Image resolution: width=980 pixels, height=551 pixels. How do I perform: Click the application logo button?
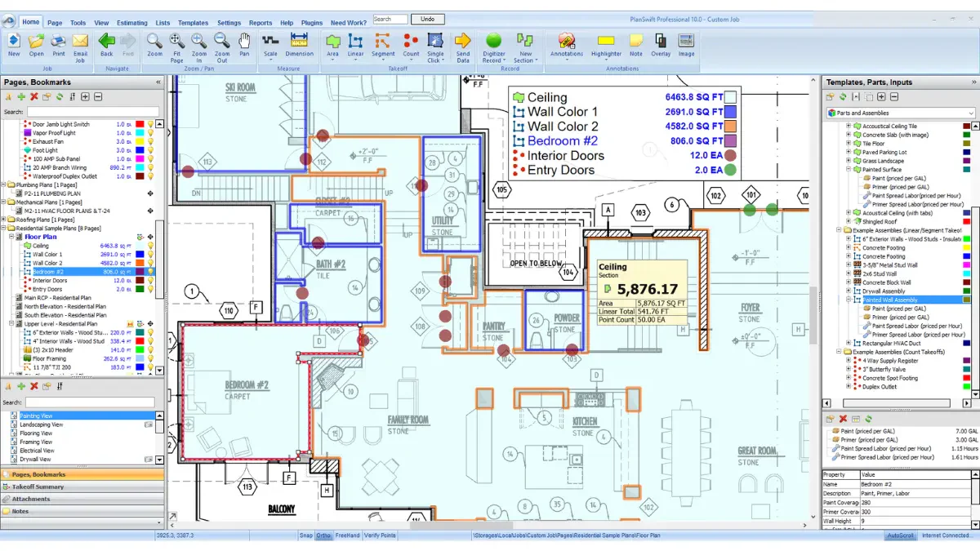9,22
